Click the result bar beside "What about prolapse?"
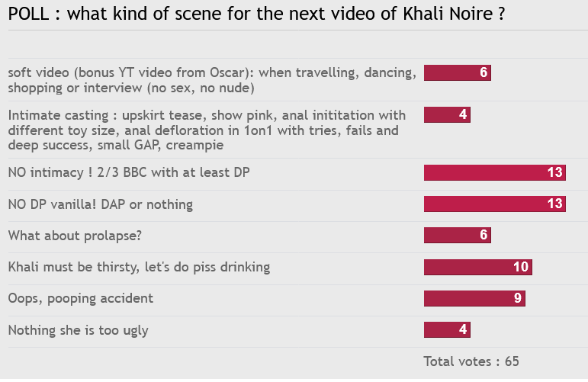The height and width of the screenshot is (382, 588). coord(457,236)
